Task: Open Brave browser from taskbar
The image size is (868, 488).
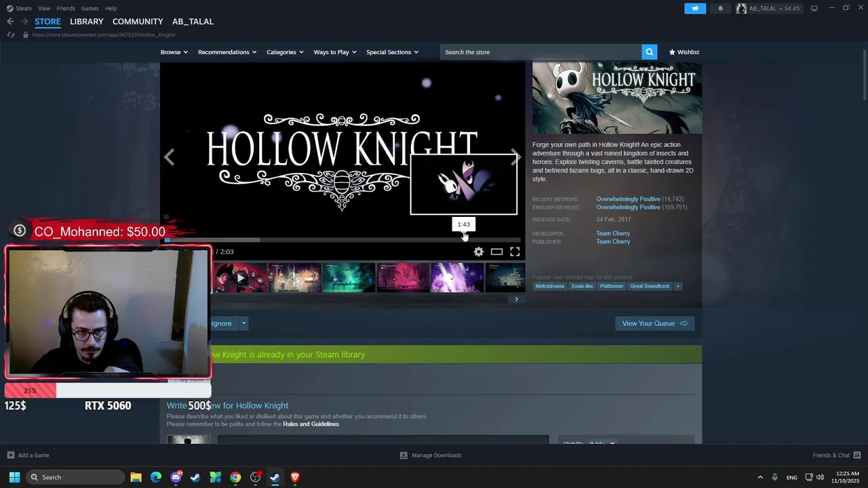Action: point(295,477)
